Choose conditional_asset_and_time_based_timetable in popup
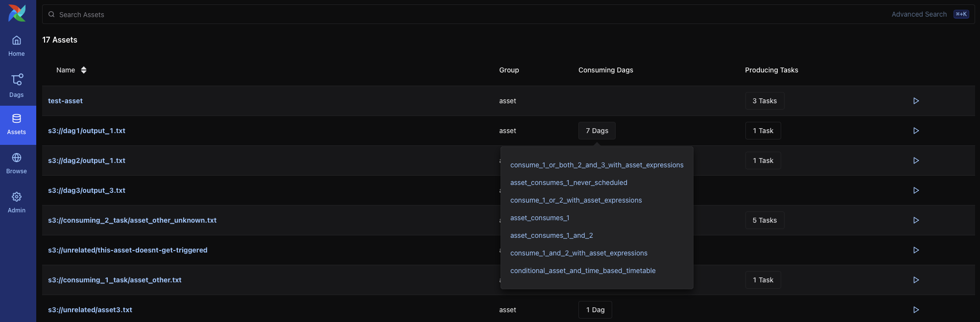980x322 pixels. 582,271
